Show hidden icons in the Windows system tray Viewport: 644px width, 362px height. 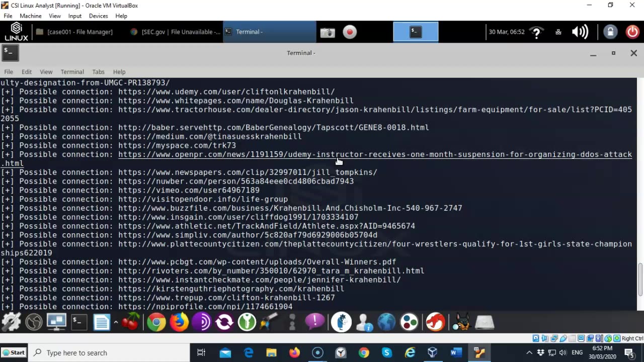pos(529,352)
